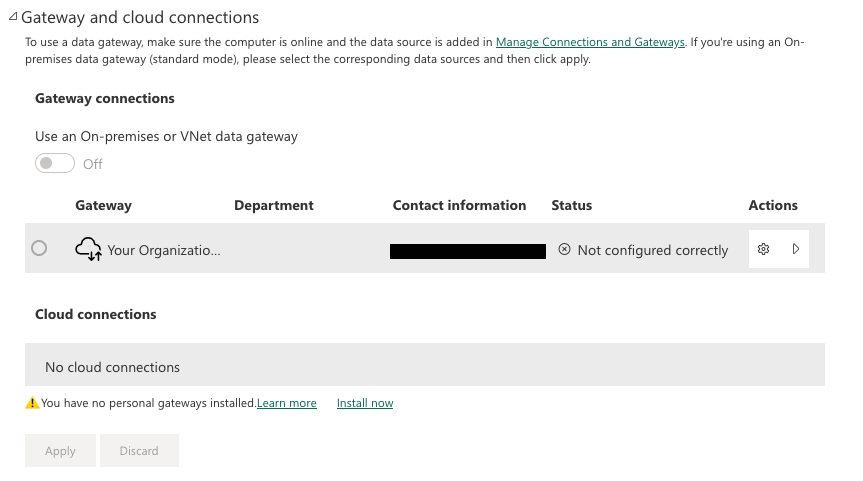Toggle the On-premises or VNet data gateway switch
This screenshot has width=863, height=481.
tap(55, 163)
